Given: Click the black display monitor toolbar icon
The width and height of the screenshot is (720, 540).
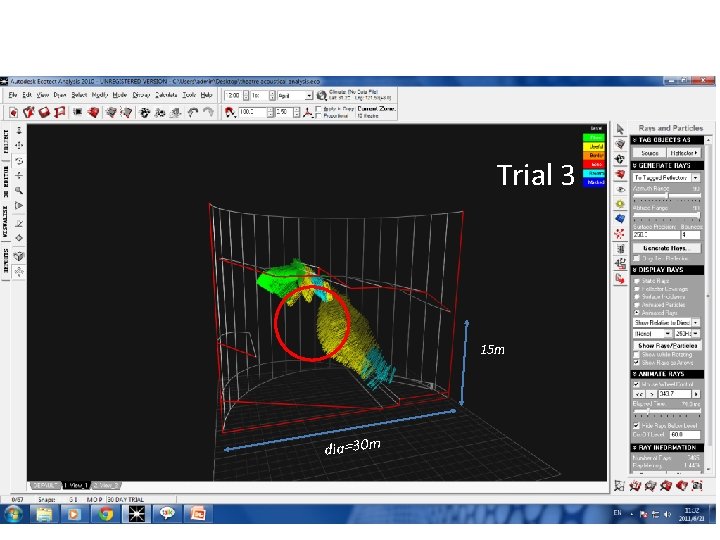Looking at the screenshot, I should click(78, 112).
